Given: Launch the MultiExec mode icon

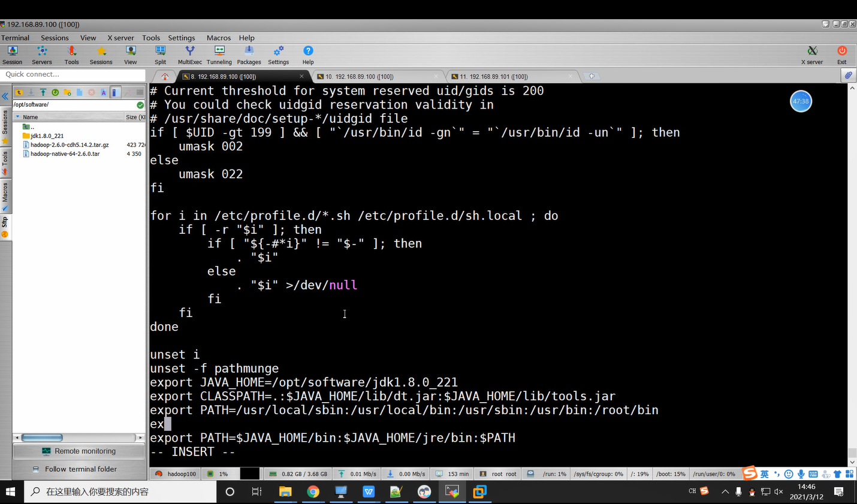Looking at the screenshot, I should click(189, 55).
